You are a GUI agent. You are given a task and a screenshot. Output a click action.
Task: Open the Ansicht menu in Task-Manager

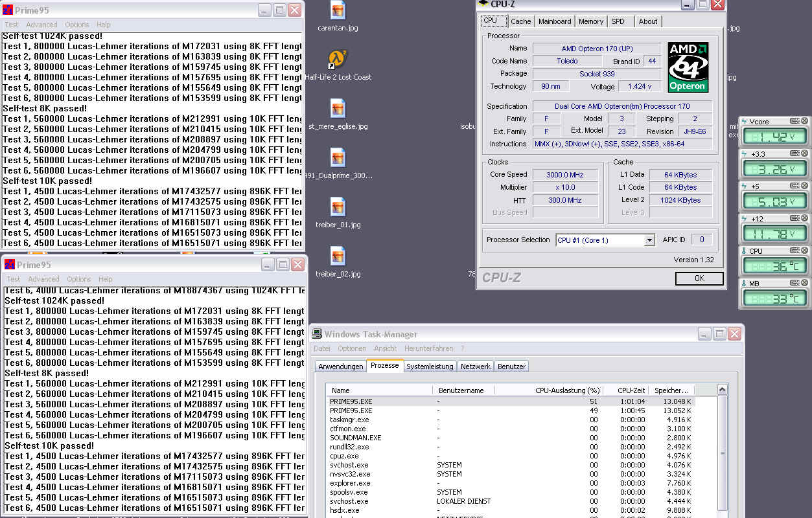point(386,348)
